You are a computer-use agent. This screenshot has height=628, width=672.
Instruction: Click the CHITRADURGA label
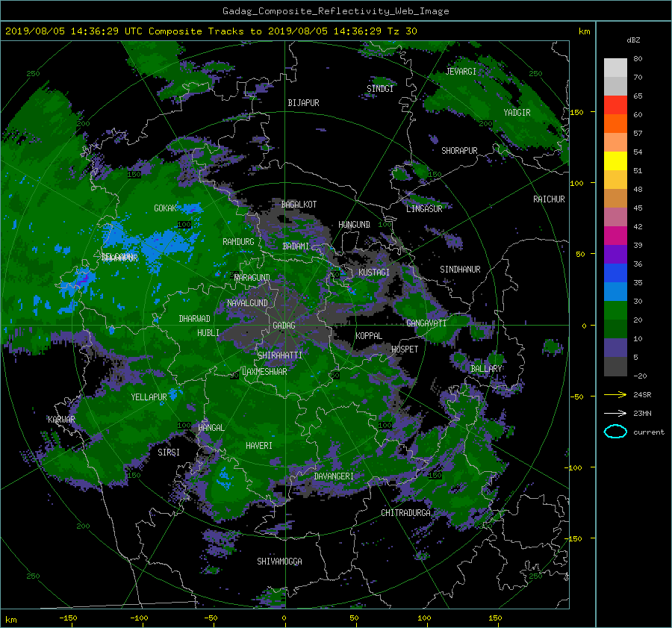pos(406,513)
